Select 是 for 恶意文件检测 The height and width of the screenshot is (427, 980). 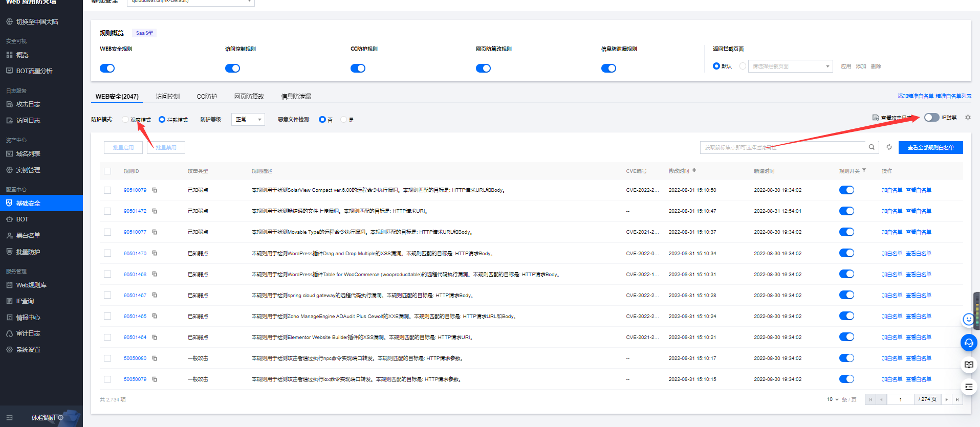tap(344, 120)
